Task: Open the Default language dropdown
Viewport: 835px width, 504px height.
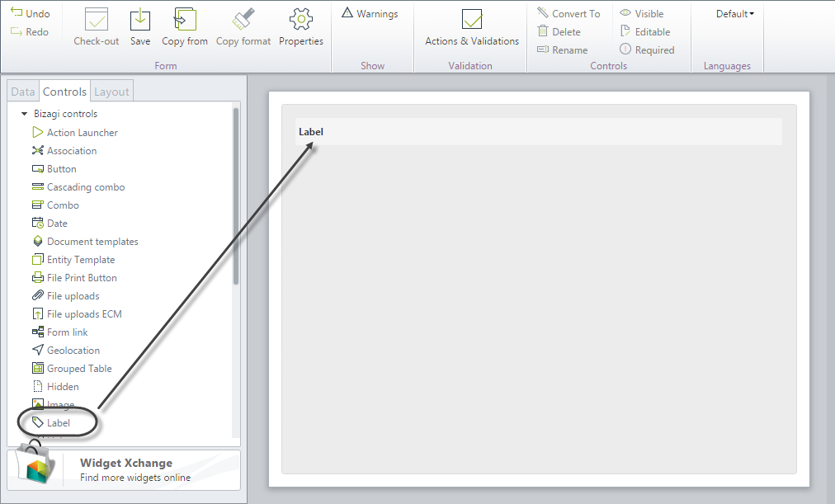Action: tap(735, 14)
